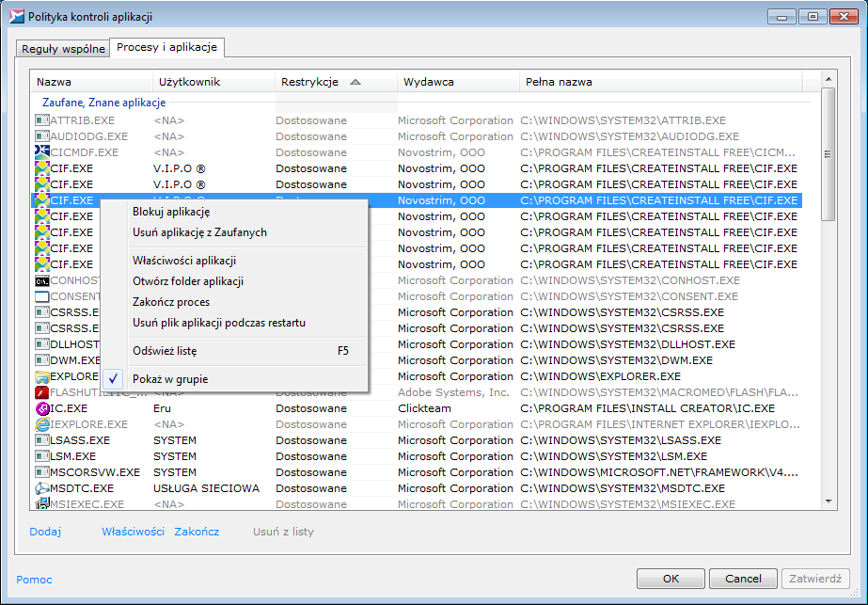Toggle the Pokaż w grupie option
This screenshot has height=605, width=868.
[x=233, y=379]
